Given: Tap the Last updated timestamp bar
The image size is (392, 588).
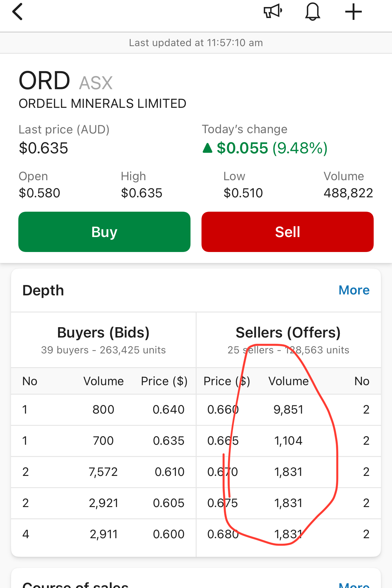Looking at the screenshot, I should [196, 43].
